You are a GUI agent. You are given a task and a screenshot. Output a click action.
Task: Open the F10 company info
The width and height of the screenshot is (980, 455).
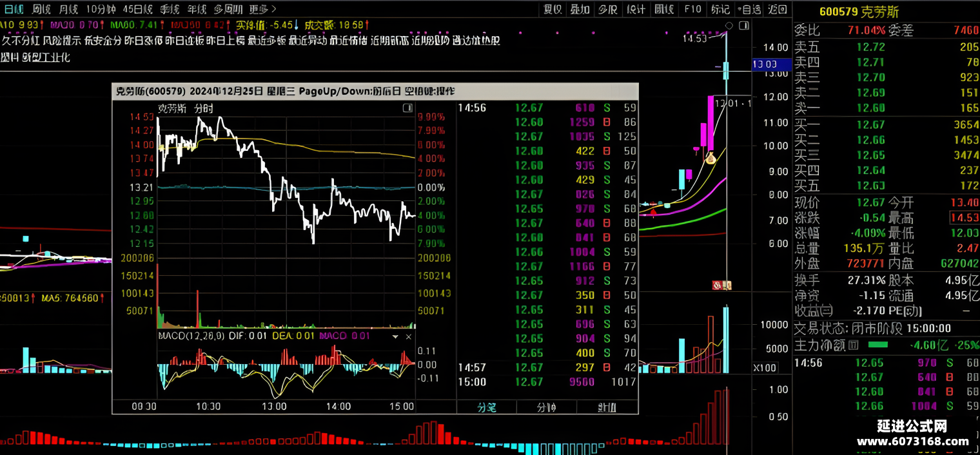pyautogui.click(x=692, y=9)
